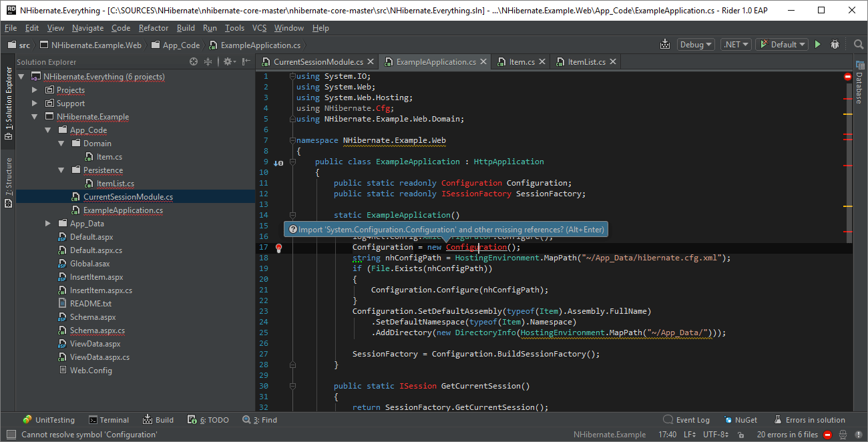
Task: Switch to the ItemList.cs tab
Action: point(586,61)
